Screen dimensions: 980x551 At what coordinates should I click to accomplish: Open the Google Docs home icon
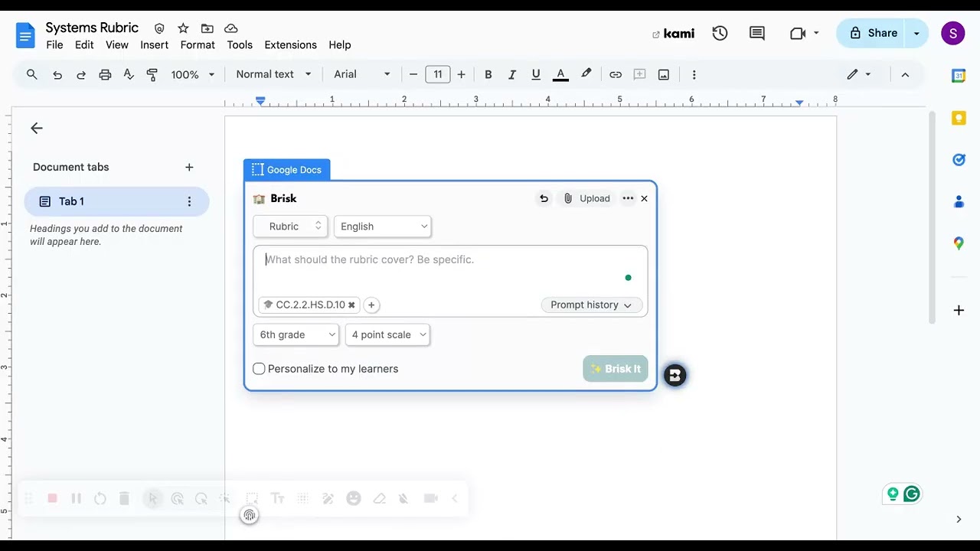point(25,36)
